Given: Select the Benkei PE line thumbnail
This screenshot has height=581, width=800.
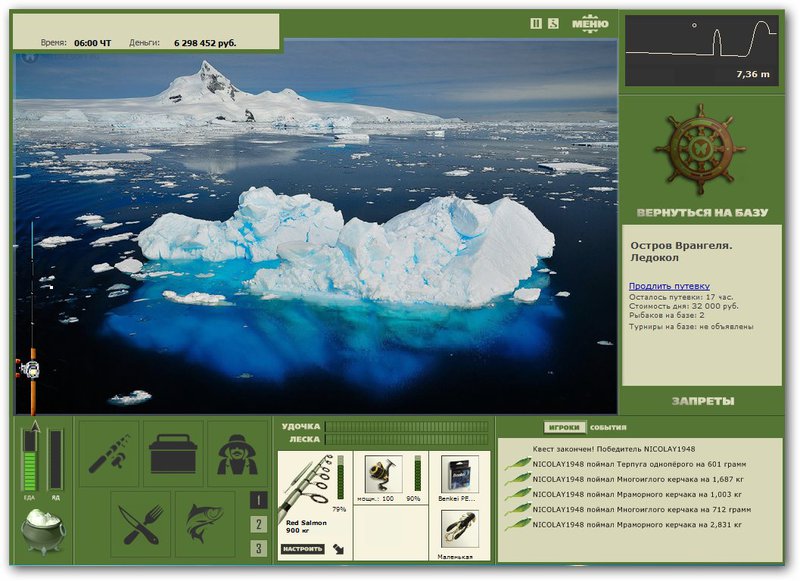Looking at the screenshot, I should [460, 474].
